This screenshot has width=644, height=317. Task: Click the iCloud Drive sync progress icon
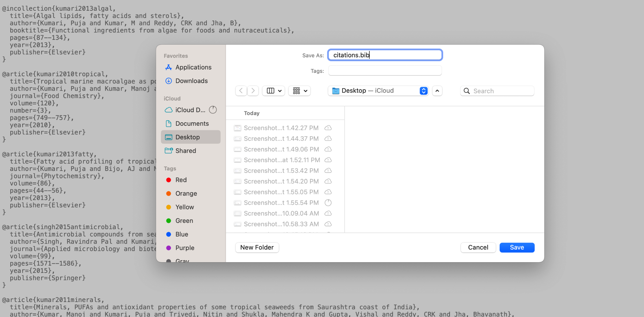click(x=213, y=110)
